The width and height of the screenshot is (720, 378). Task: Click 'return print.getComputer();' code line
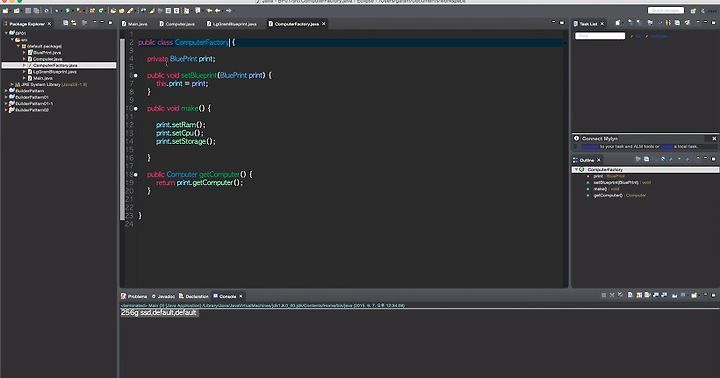(x=200, y=183)
